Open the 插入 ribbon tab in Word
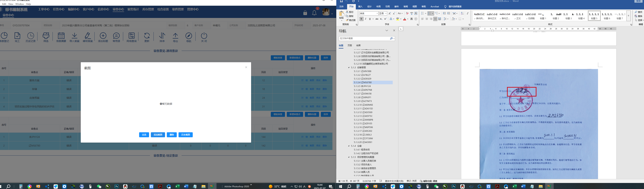This screenshot has width=644, height=189. point(360,7)
